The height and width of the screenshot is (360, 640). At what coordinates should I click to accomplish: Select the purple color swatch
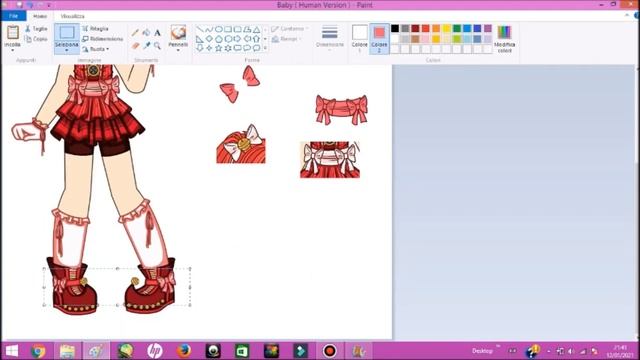pyautogui.click(x=488, y=29)
